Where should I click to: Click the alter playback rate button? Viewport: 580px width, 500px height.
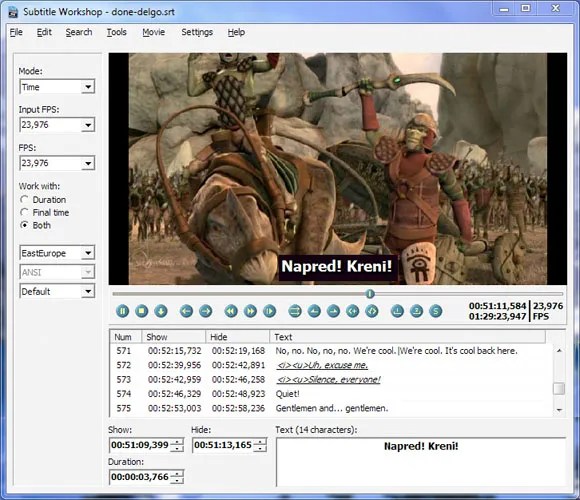[x=270, y=311]
